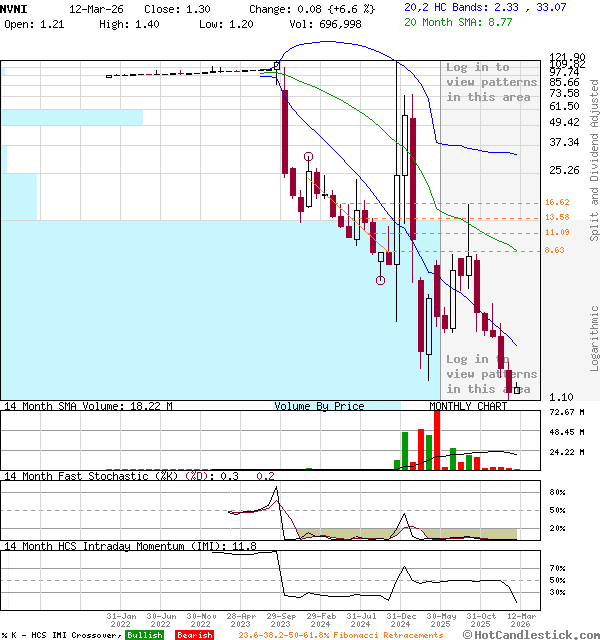Select the 16.62 Fibonacci level label
This screenshot has height=640, width=600.
click(x=557, y=202)
